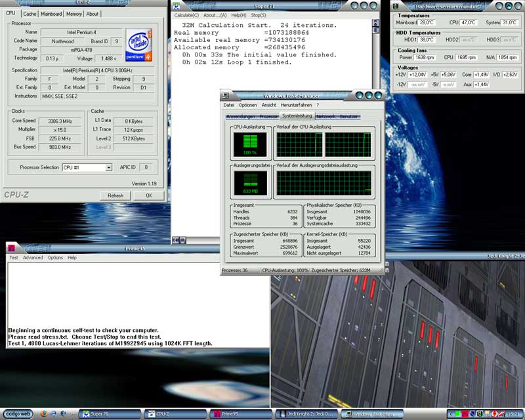
Task: Click the CPU-Auslastung 100 % gauge
Action: pyautogui.click(x=250, y=144)
